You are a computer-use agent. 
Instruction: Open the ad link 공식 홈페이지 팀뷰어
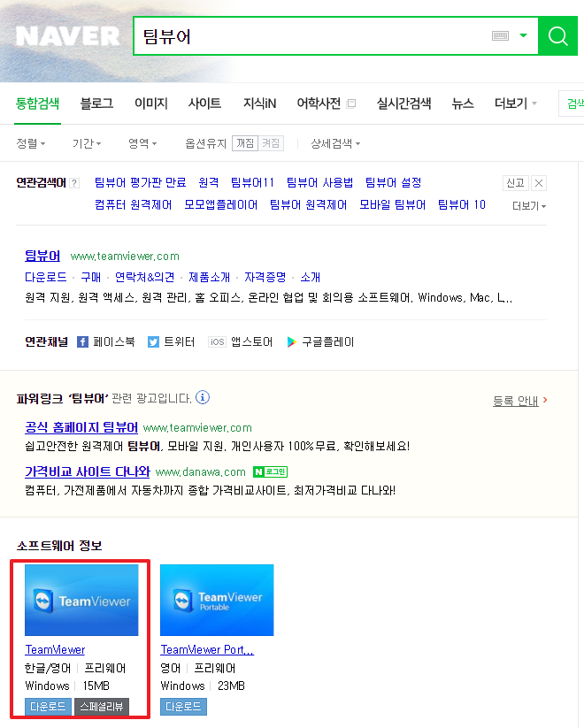pos(81,427)
